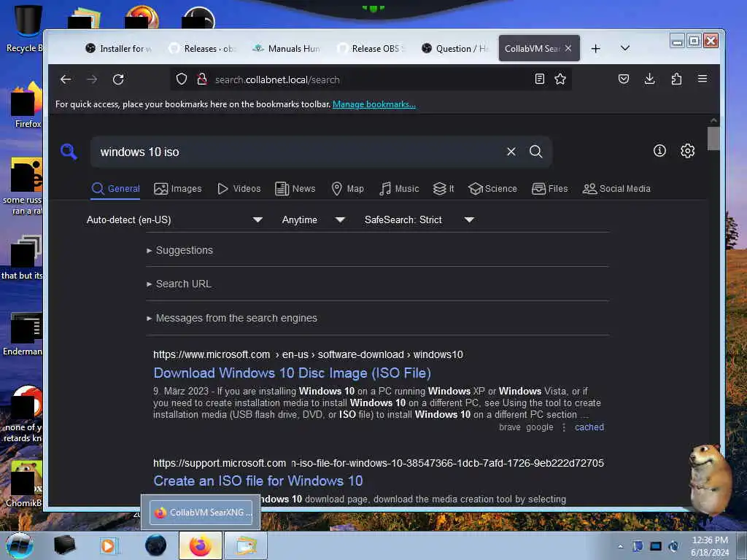
Task: Close the CollabVM Search tab
Action: [568, 48]
